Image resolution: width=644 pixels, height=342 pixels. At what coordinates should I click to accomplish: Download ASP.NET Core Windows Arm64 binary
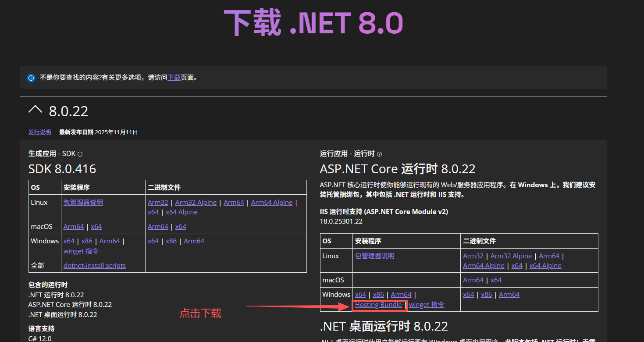pos(509,295)
